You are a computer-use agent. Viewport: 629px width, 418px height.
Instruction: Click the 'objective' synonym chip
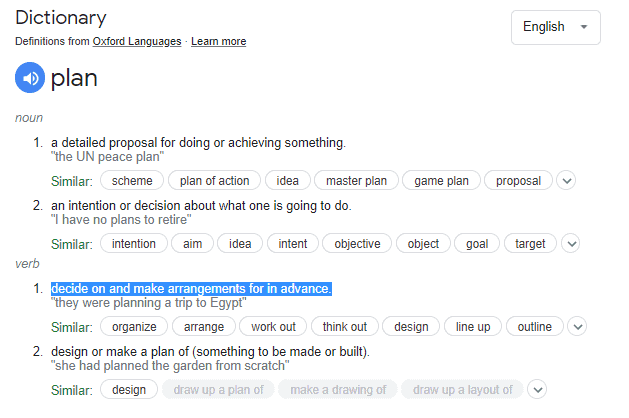(x=357, y=243)
